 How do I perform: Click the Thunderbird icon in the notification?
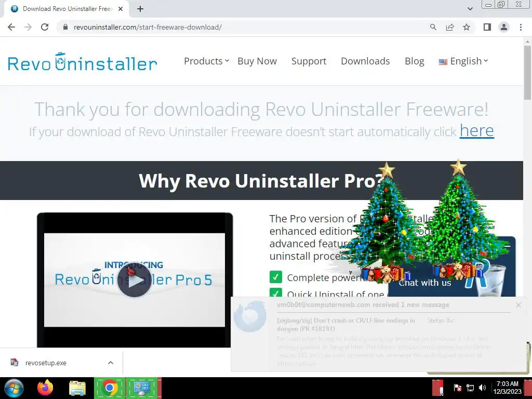pyautogui.click(x=251, y=316)
